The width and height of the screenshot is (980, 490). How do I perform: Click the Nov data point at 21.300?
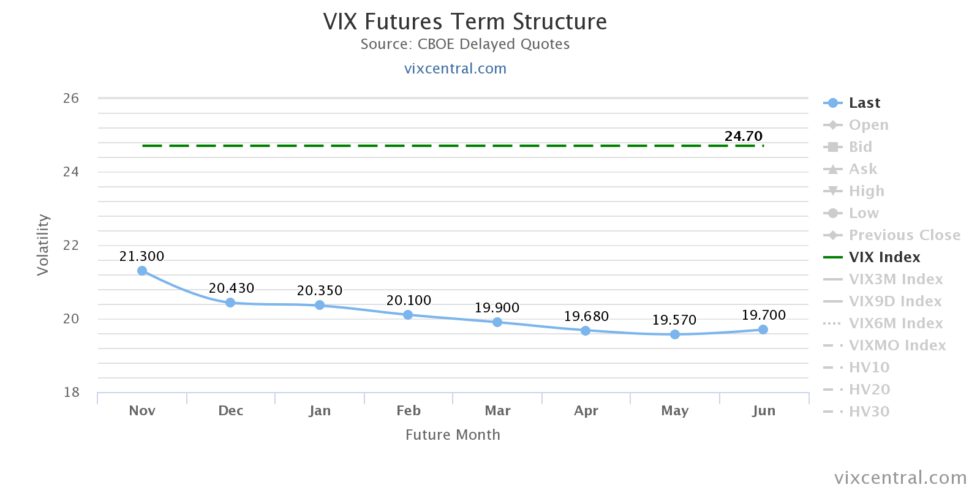142,271
